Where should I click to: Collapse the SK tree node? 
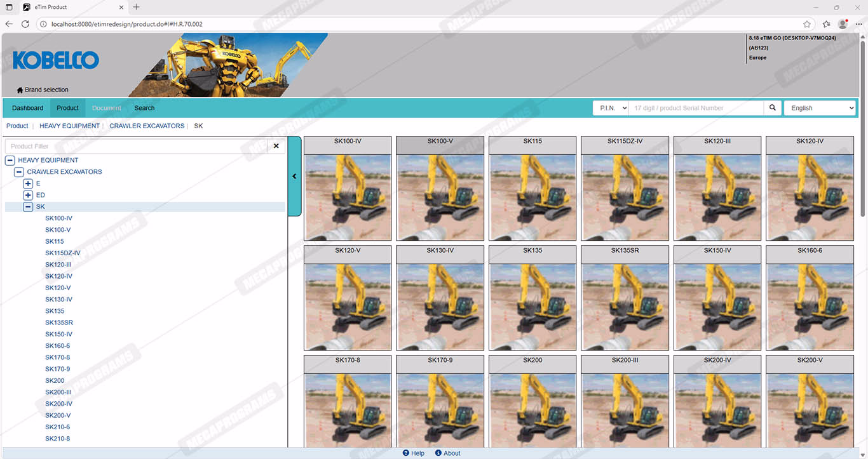tap(28, 207)
